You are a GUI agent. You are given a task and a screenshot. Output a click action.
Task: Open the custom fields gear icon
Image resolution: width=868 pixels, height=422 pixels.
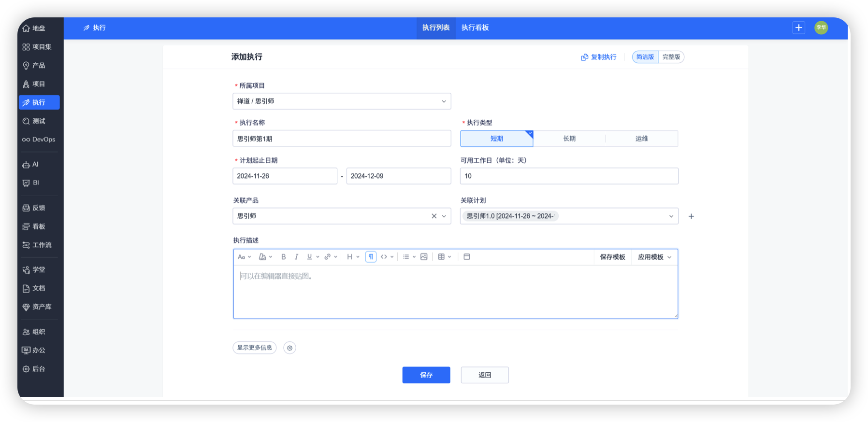289,348
